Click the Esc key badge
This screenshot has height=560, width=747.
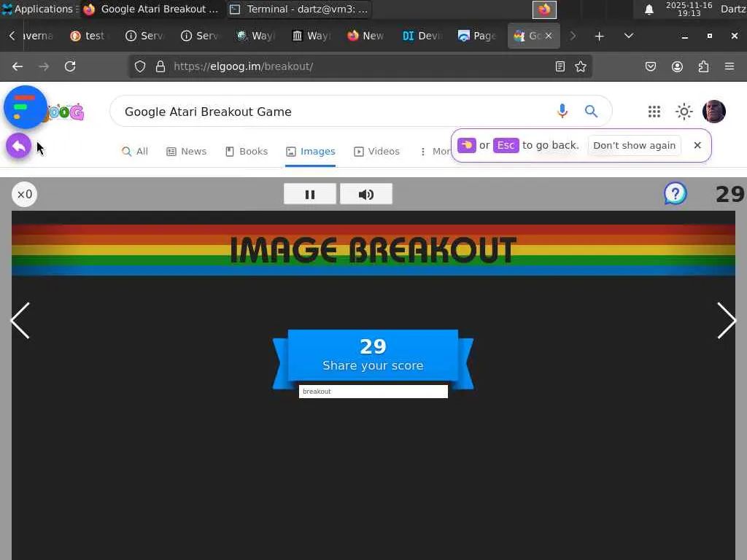[506, 145]
